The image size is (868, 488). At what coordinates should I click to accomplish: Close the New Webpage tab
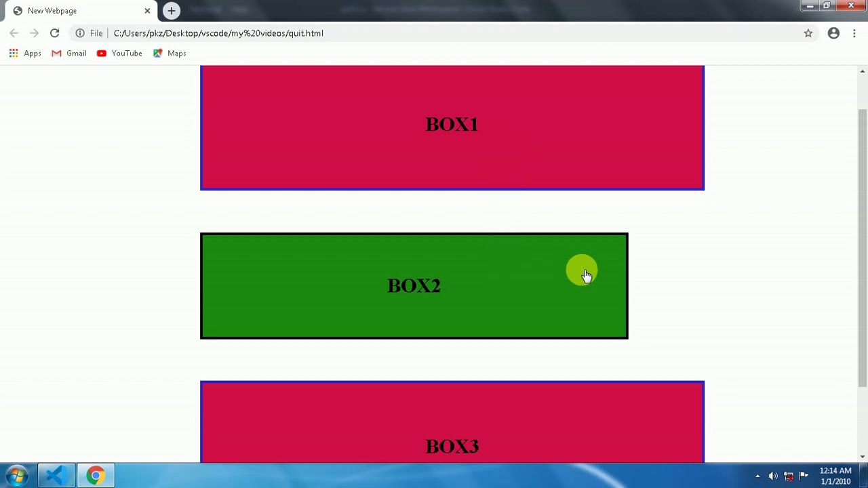click(147, 11)
